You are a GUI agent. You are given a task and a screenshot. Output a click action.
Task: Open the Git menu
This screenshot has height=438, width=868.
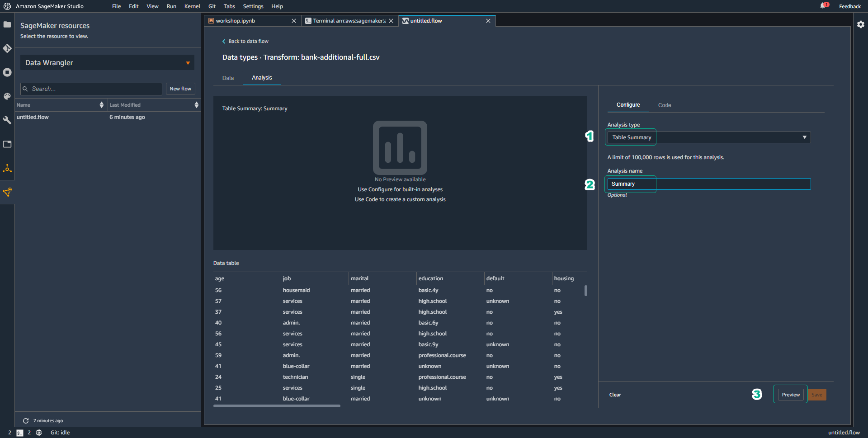(212, 6)
